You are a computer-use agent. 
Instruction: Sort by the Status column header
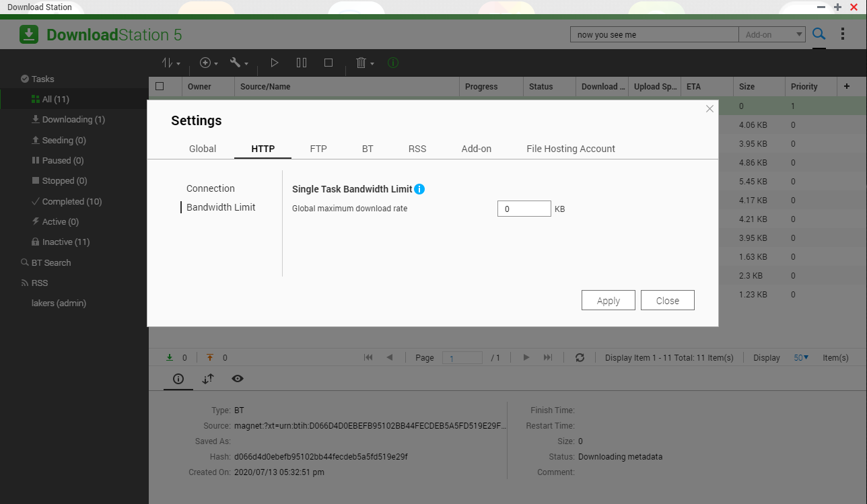[x=549, y=86]
